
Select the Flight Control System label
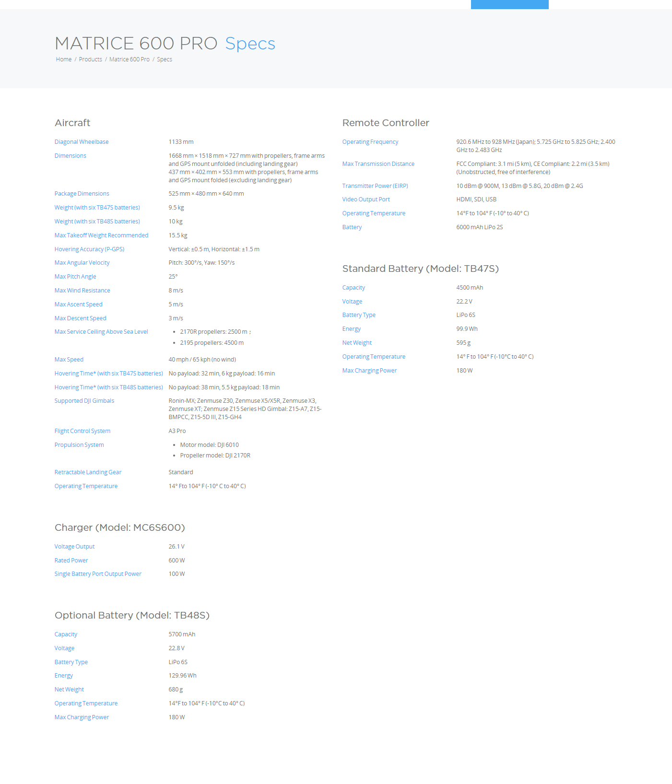pyautogui.click(x=83, y=431)
